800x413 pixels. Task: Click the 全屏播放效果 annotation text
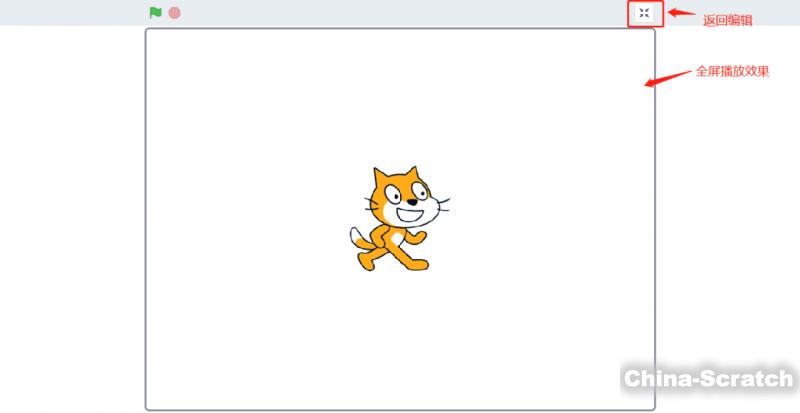click(x=732, y=71)
